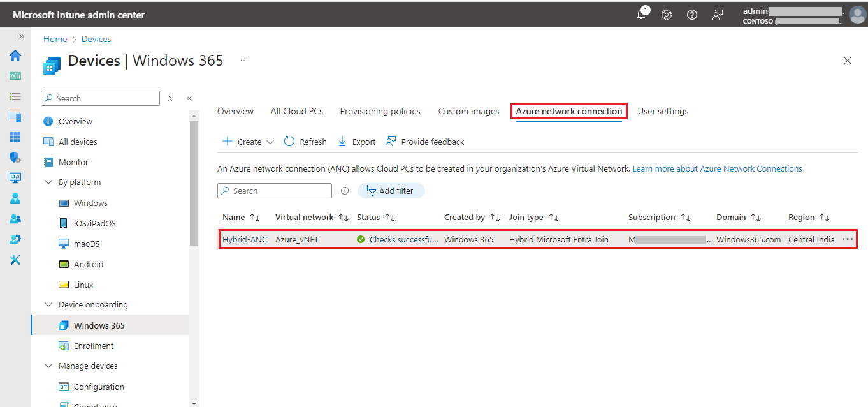Image resolution: width=868 pixels, height=407 pixels.
Task: Open All devices in the sidebar
Action: (78, 142)
